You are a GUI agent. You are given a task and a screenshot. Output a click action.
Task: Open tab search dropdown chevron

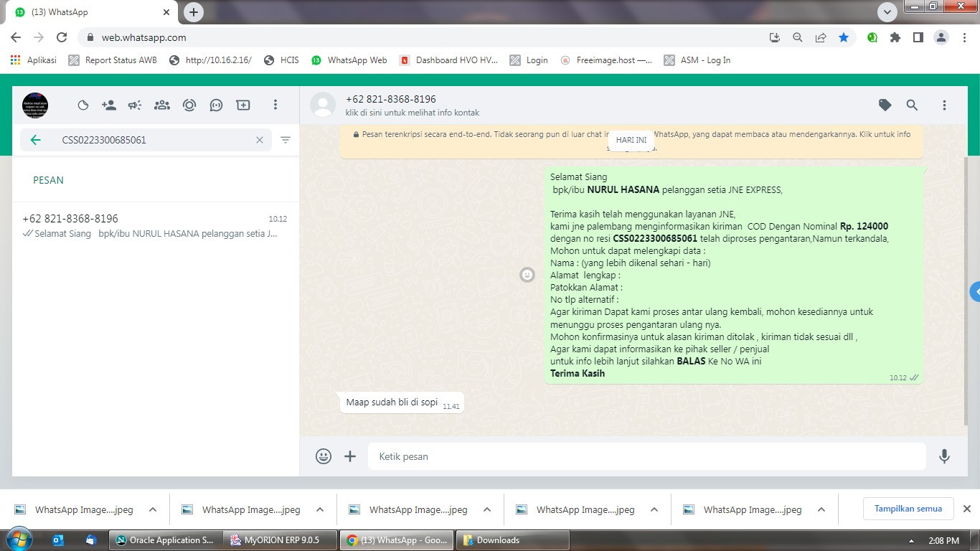[x=887, y=12]
